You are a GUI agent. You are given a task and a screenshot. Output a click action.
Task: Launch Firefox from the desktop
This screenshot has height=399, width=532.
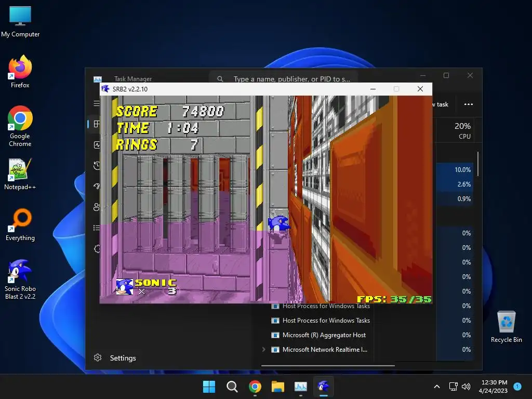(20, 72)
